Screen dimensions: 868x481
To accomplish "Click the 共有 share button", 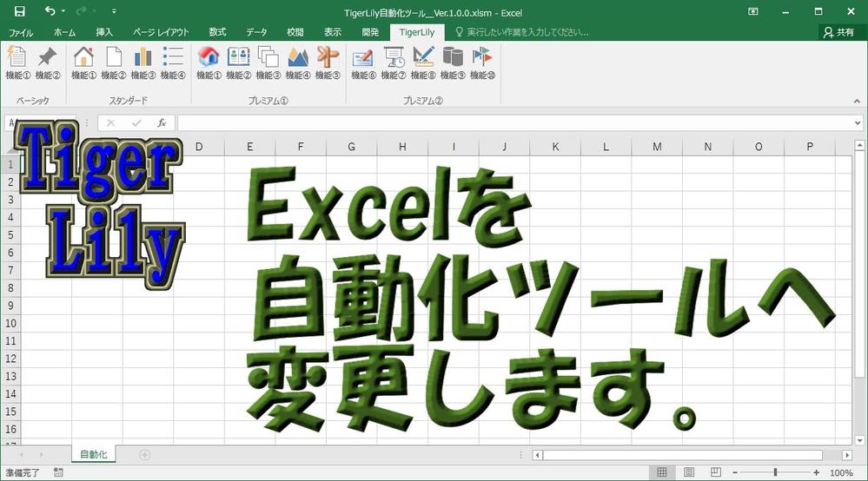I will (x=838, y=32).
